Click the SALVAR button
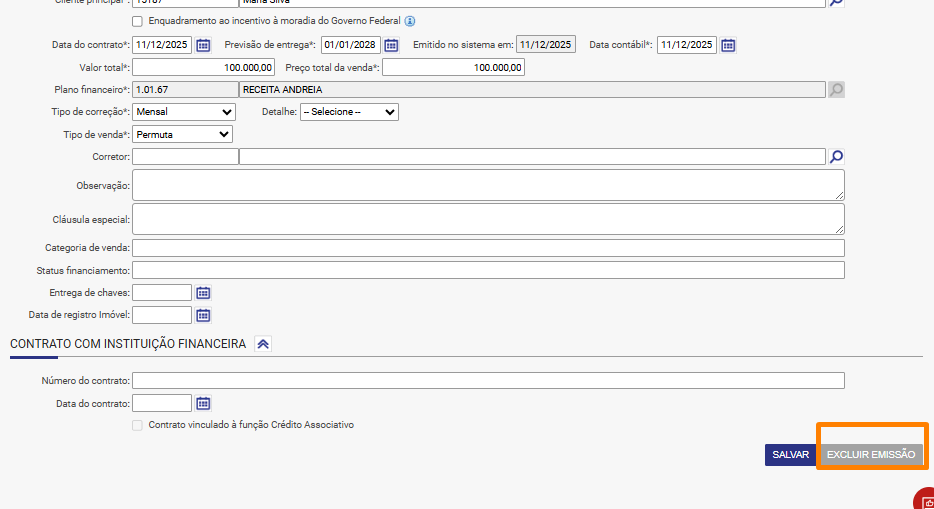Viewport: 934px width, 509px height. [790, 455]
